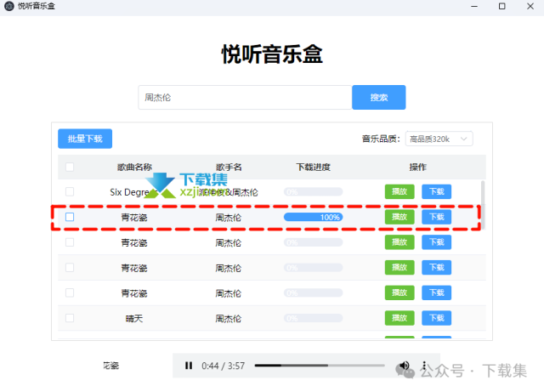Viewport: 544px width, 392px height.
Task: Download the 青花瓷 song with 100% progress
Action: pyautogui.click(x=436, y=217)
